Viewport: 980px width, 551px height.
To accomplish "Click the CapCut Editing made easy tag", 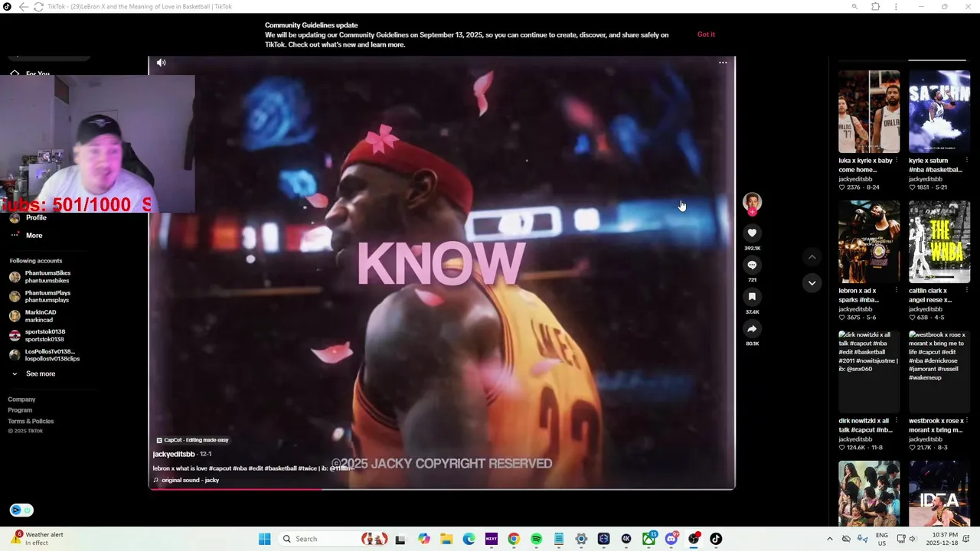I will 192,440.
